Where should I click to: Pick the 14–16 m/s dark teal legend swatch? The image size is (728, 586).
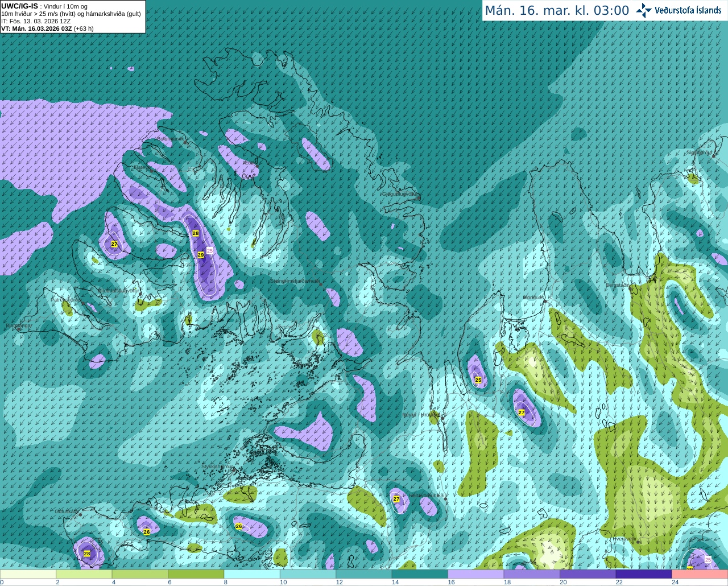tap(420, 574)
